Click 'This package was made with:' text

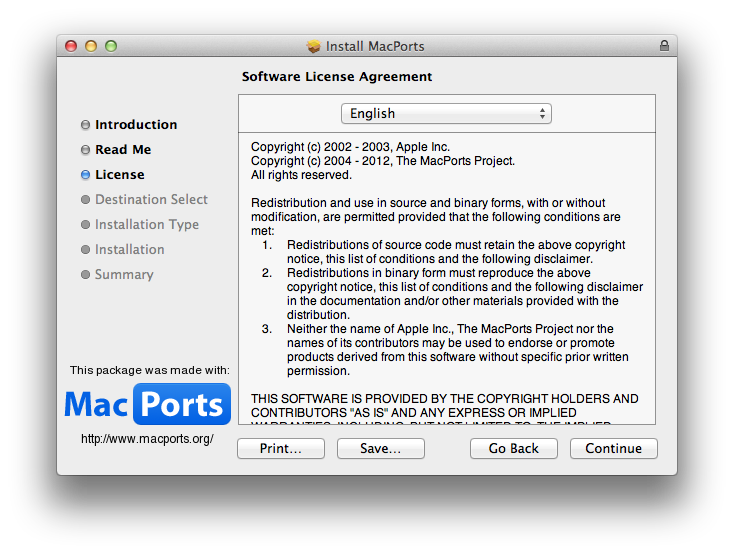point(150,370)
